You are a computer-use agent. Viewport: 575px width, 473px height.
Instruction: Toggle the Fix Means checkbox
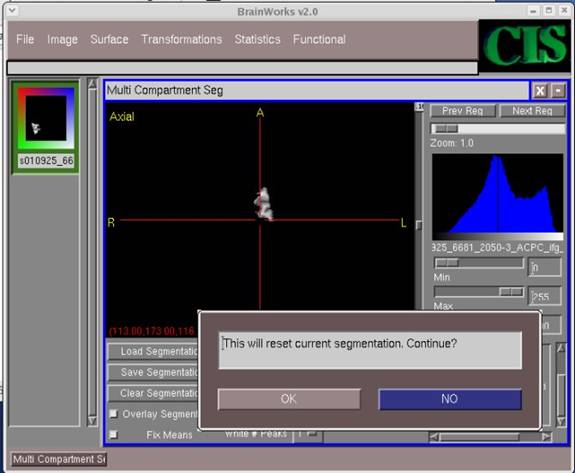click(x=114, y=435)
